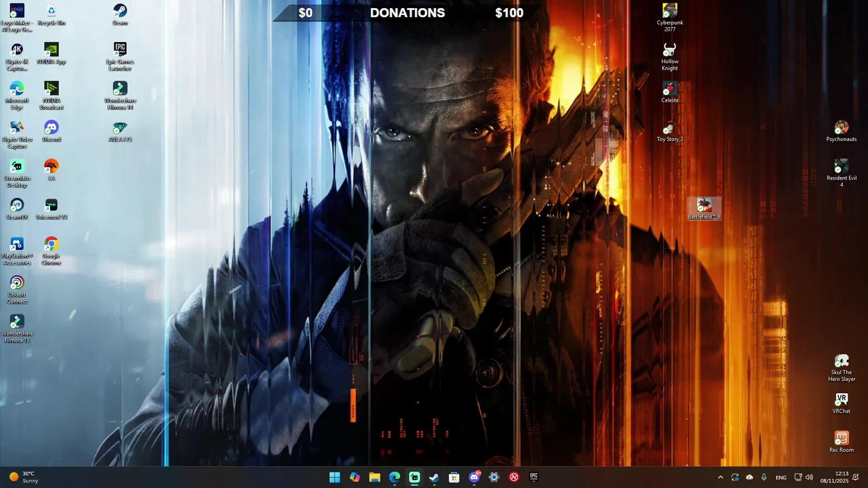Click the DONATIONS goal bar overlay
This screenshot has width=868, height=488.
[x=408, y=12]
